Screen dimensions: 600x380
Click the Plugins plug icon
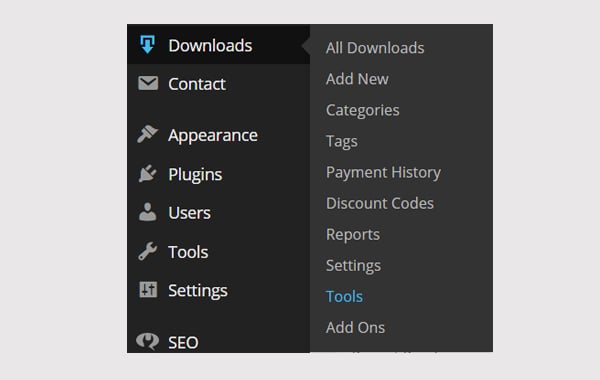tap(147, 173)
